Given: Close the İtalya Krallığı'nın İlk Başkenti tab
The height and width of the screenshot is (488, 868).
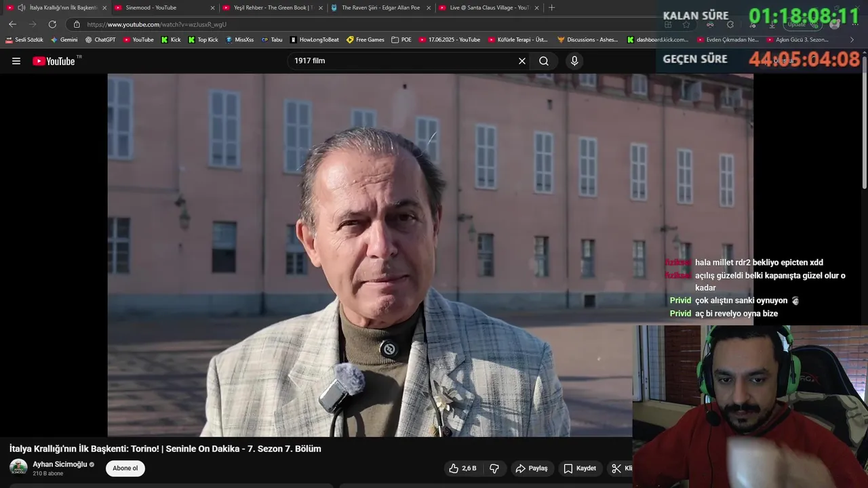Looking at the screenshot, I should (104, 7).
